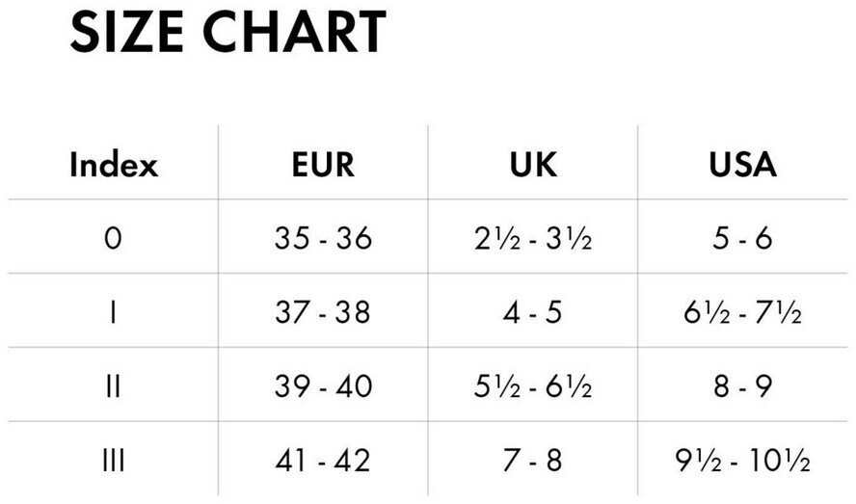Select EUR size 35 - 36 cell
Viewport: 856px width, 504px height.
(323, 238)
